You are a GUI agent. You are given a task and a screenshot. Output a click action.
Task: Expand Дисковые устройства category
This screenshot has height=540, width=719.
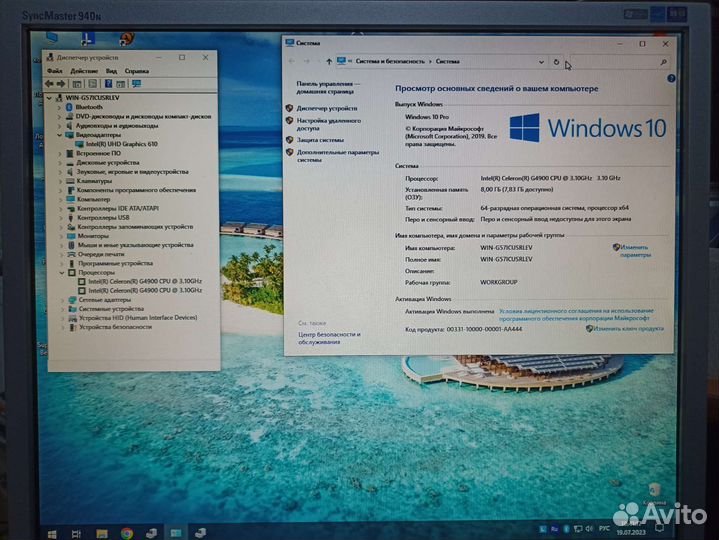(x=60, y=163)
